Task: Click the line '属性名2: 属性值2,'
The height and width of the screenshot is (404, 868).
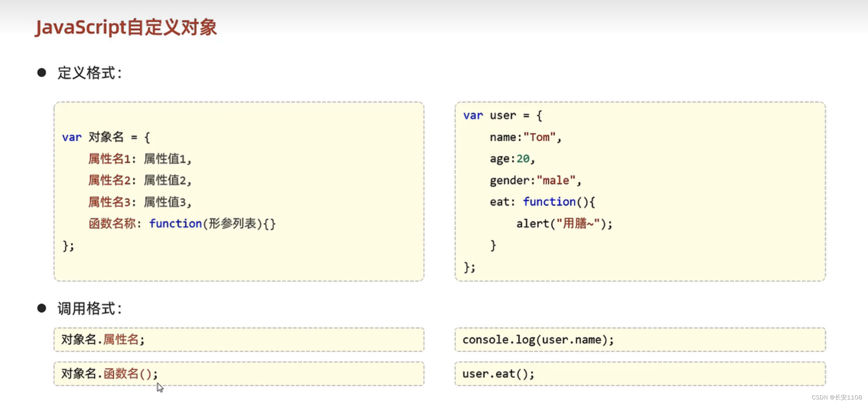Action: coord(140,180)
